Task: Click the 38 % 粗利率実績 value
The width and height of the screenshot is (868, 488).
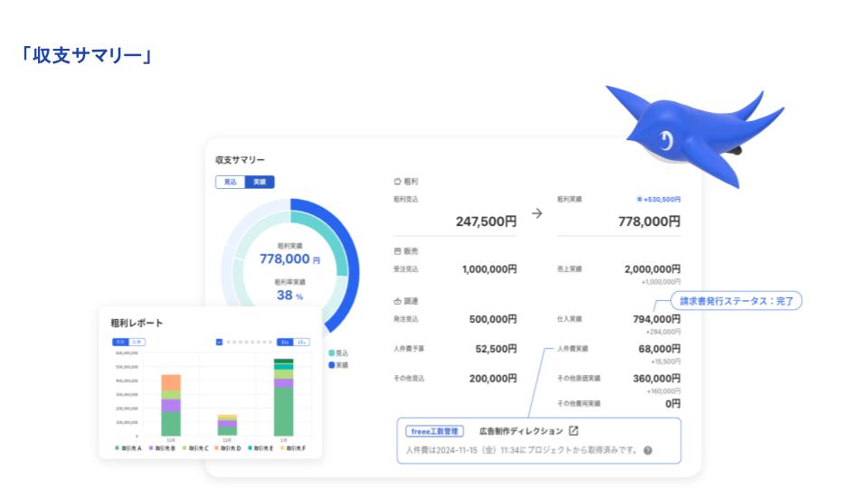Action: pyautogui.click(x=289, y=295)
